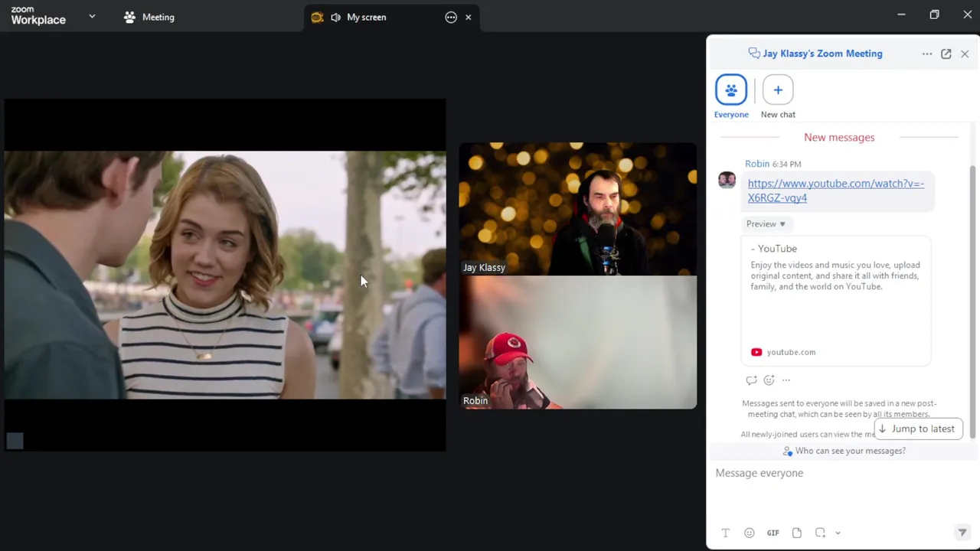Click the YouTube preview card title
980x551 pixels.
click(774, 249)
